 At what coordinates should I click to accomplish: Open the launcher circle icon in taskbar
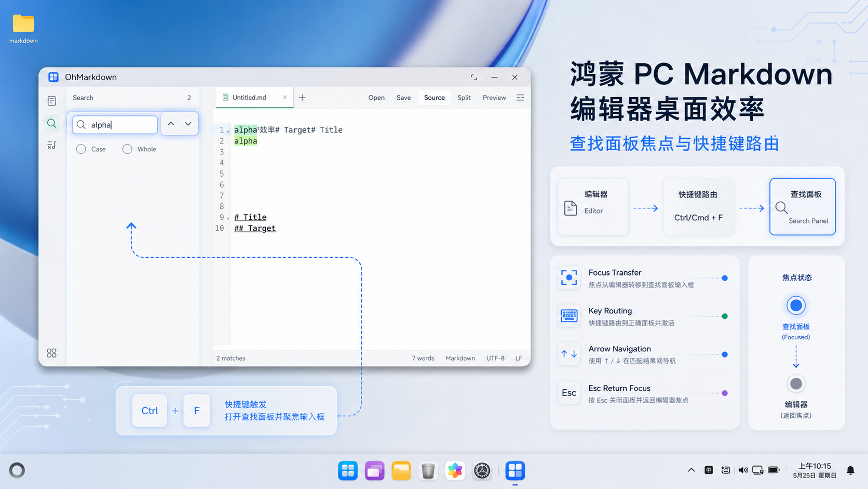pos(17,470)
